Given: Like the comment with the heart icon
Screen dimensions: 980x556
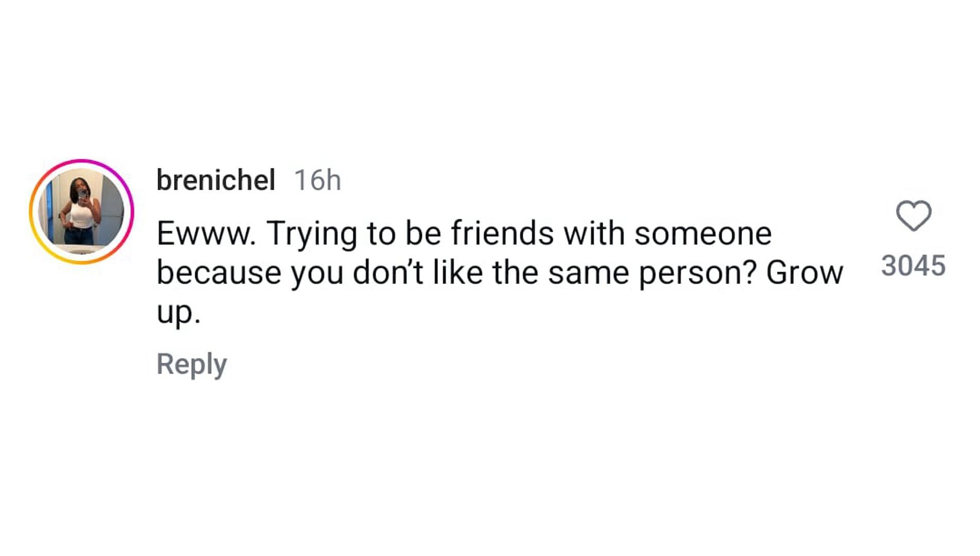Looking at the screenshot, I should [x=914, y=216].
